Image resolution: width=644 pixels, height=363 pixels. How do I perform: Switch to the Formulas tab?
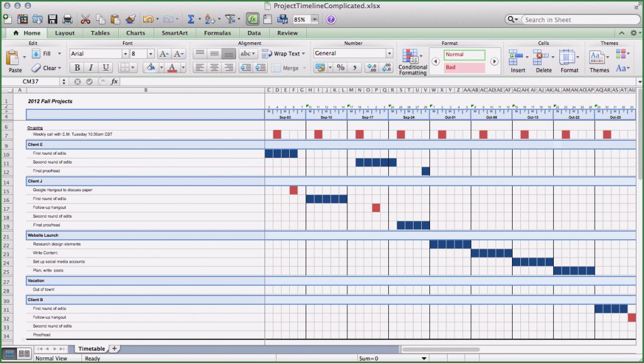pos(217,33)
